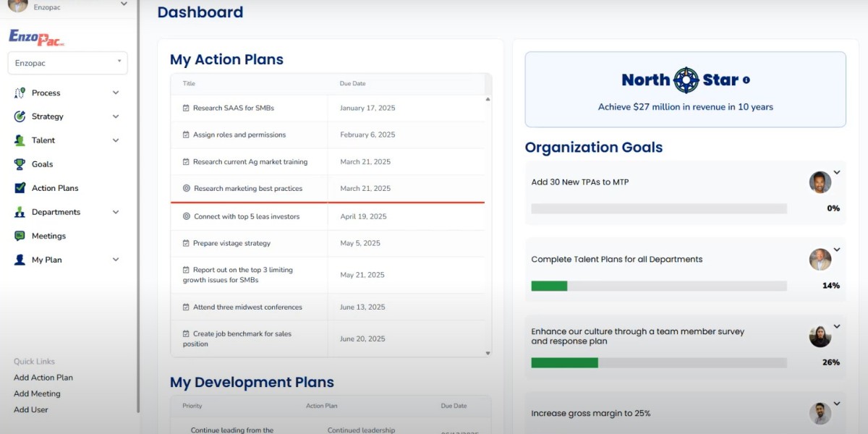868x434 pixels.
Task: Click the Action Plans scrollbar down arrow
Action: 488,353
